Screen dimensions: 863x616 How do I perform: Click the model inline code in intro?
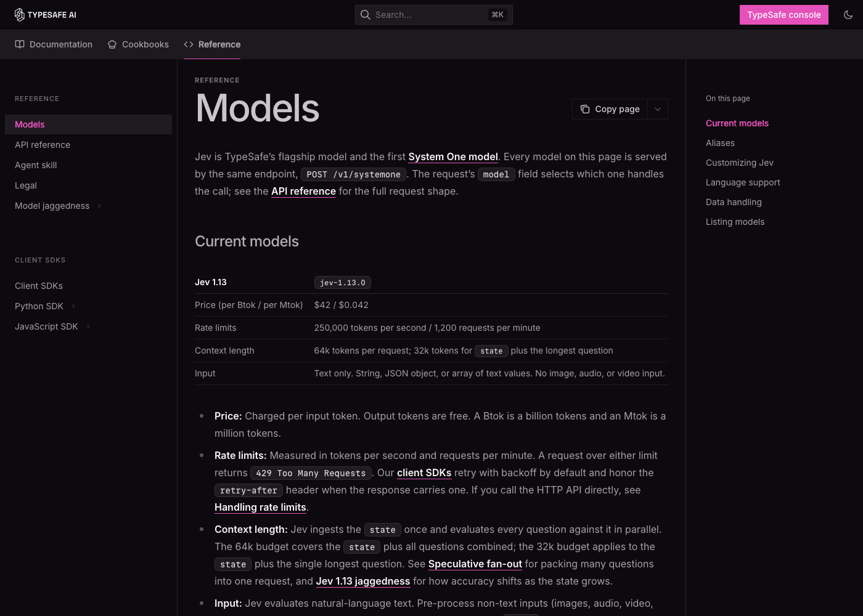(x=496, y=174)
